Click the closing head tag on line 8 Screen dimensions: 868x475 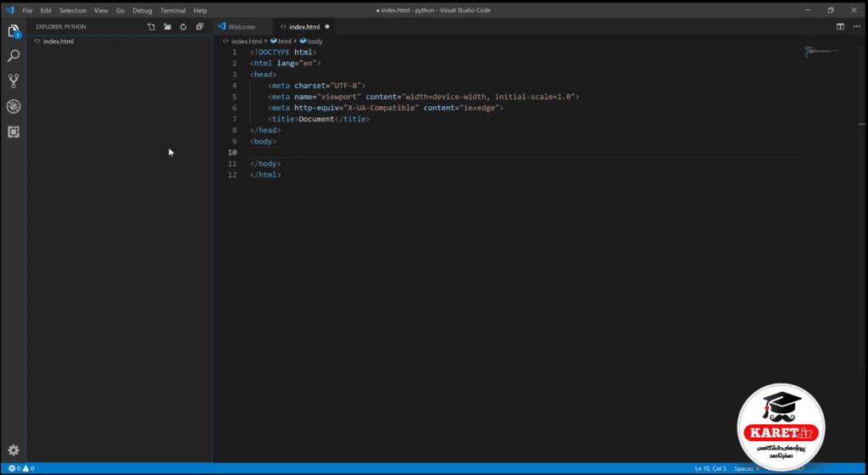pos(265,130)
